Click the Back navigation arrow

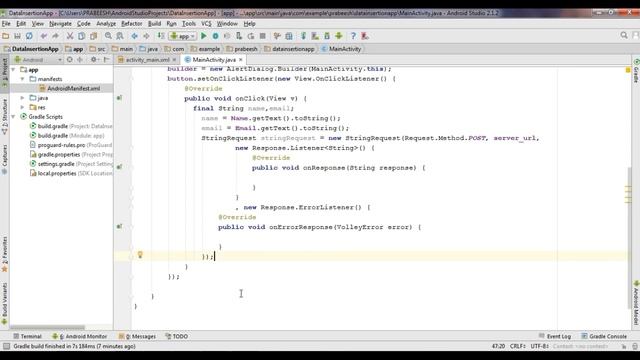tap(134, 36)
